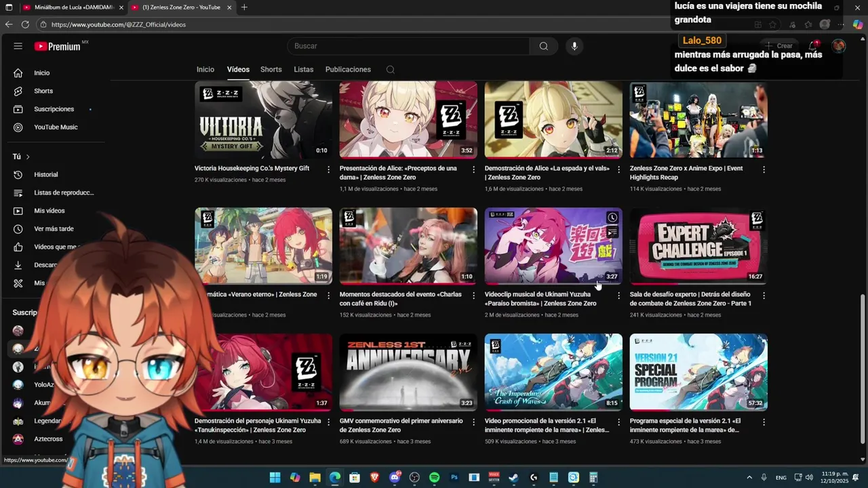Open more options for Presentación de Alice video
Screen dimensions: 868x488
click(473, 169)
